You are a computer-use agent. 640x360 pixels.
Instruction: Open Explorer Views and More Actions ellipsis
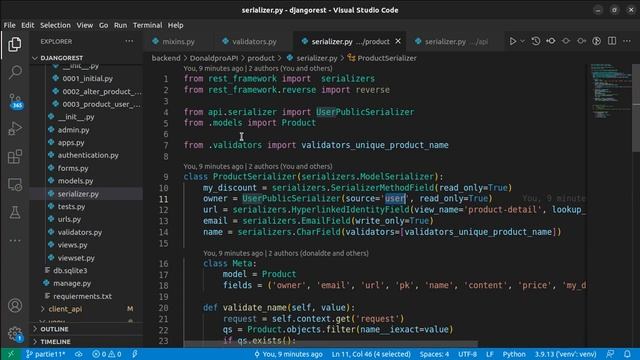tap(129, 41)
